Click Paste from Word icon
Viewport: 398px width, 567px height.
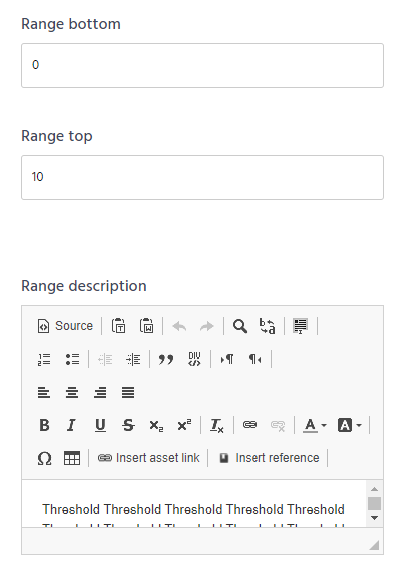pyautogui.click(x=146, y=326)
